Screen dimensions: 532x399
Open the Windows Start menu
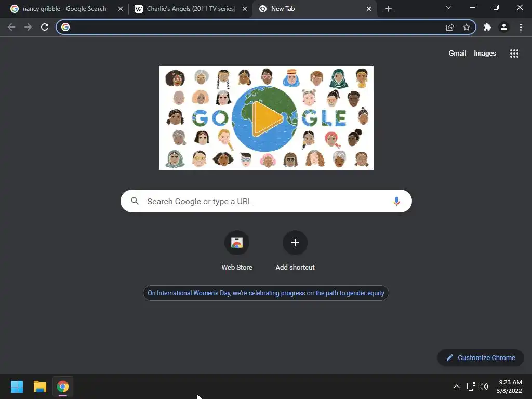pos(17,387)
